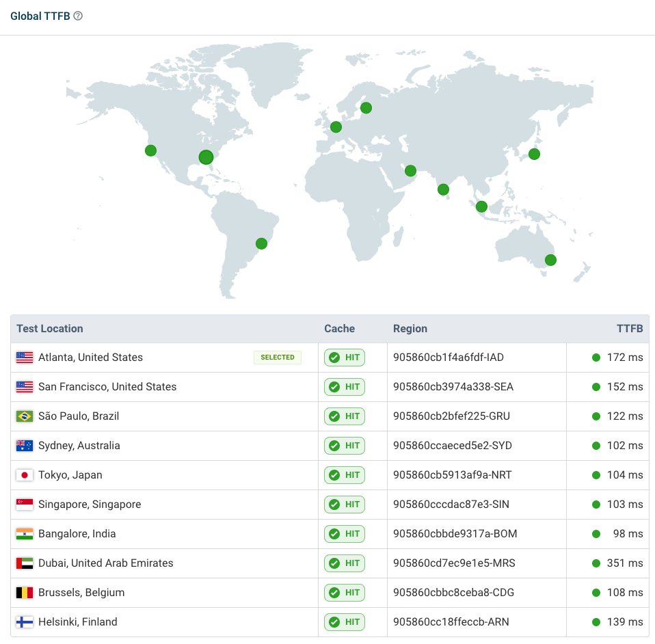655x644 pixels.
Task: Select the Finland flag beside Helsinki
Action: coord(24,621)
